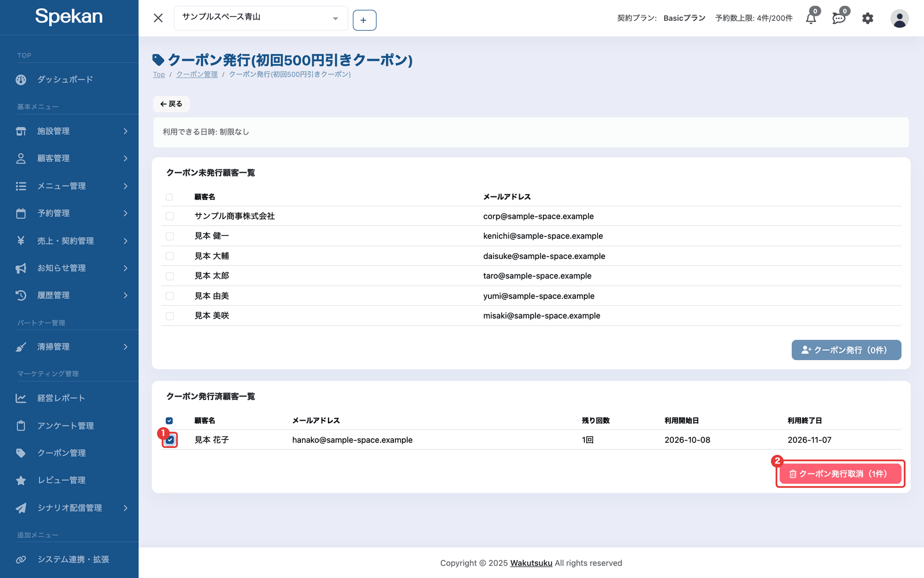The height and width of the screenshot is (578, 924).
Task: Click the history clock icon
Action: coord(21,295)
